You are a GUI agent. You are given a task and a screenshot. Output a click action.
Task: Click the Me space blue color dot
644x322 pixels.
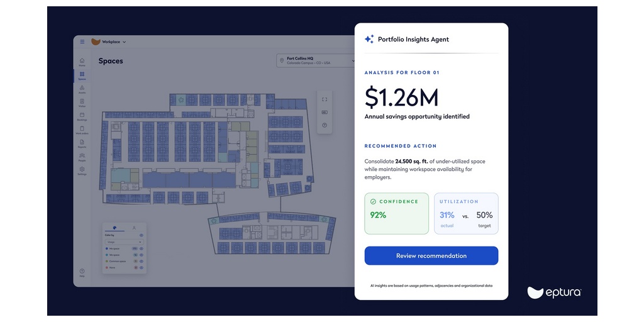click(x=107, y=248)
